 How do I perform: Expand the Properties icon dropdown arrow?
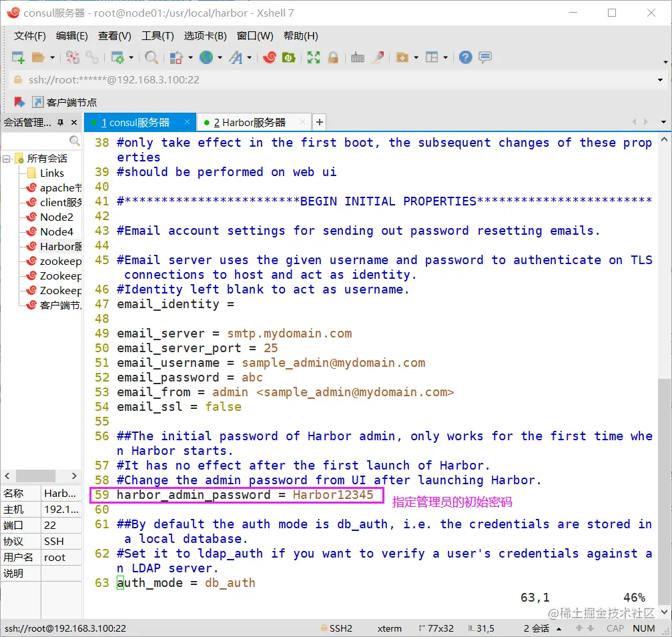(x=131, y=57)
